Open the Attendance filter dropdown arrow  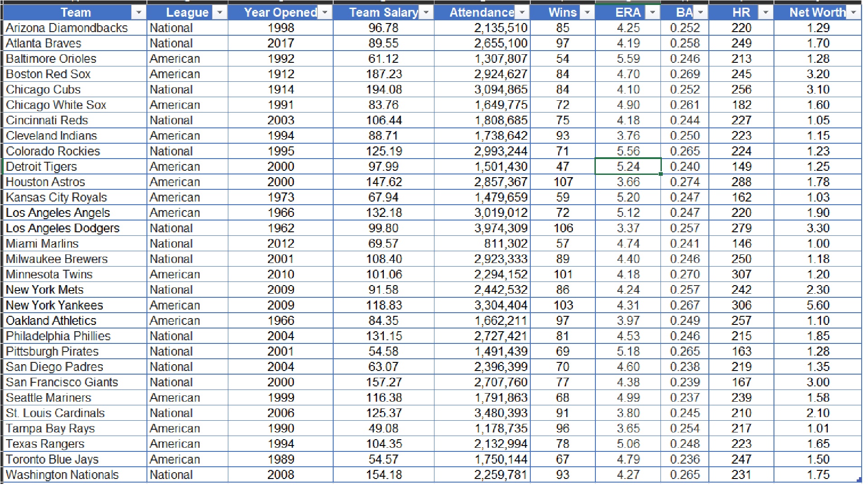pyautogui.click(x=522, y=13)
